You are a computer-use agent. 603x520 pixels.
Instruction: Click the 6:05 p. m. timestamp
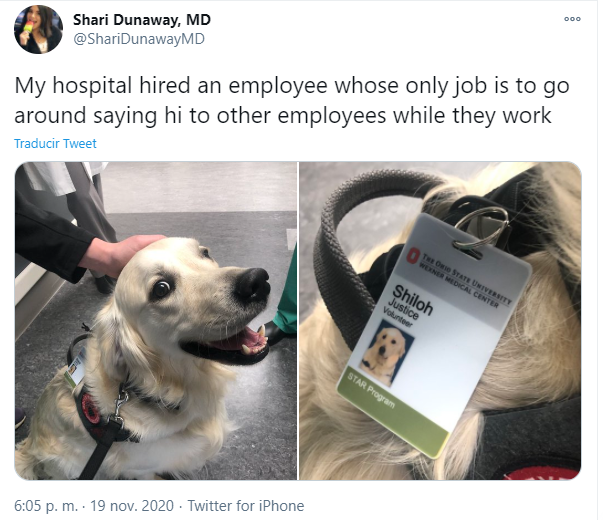(46, 505)
